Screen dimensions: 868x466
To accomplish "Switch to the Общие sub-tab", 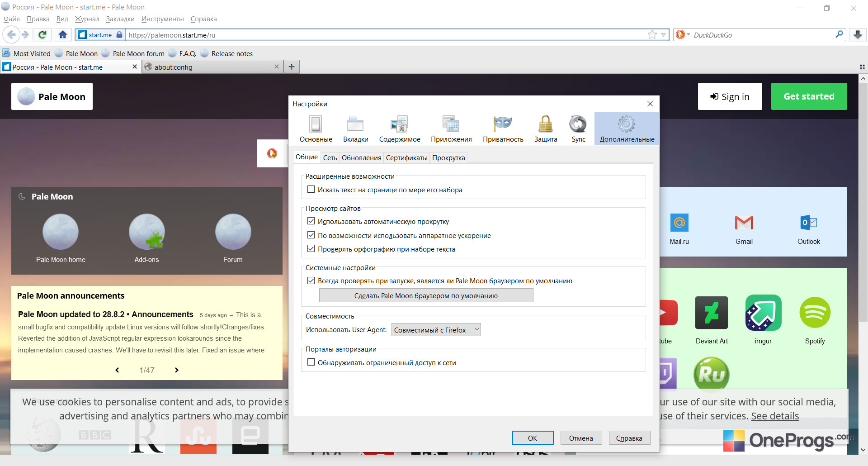I will pyautogui.click(x=307, y=157).
